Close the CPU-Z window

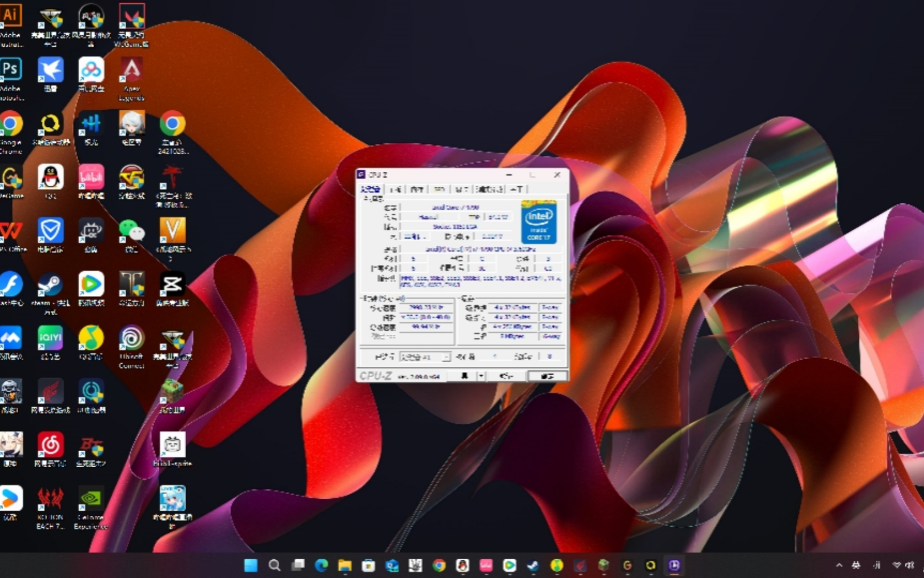(x=557, y=174)
